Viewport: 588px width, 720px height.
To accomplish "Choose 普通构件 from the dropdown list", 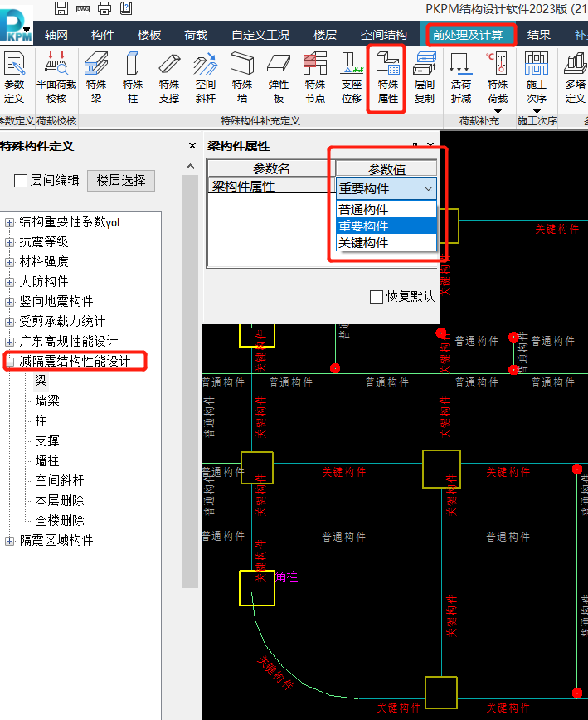I will coord(386,210).
